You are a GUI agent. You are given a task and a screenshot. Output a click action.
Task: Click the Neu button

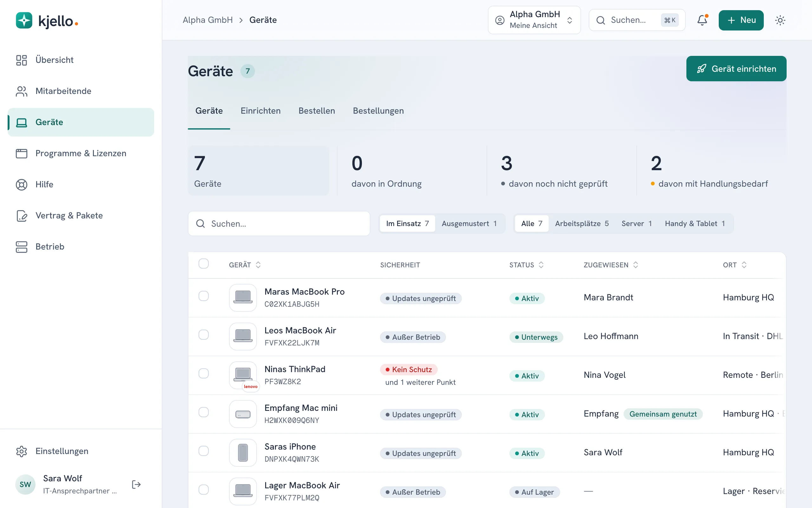741,20
